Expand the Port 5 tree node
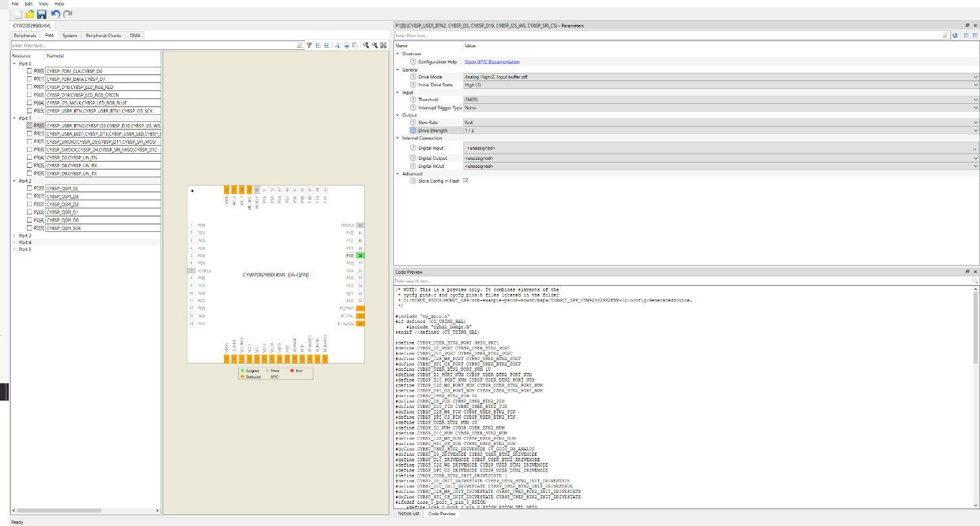Screen dimensions: 980x526 (15, 249)
